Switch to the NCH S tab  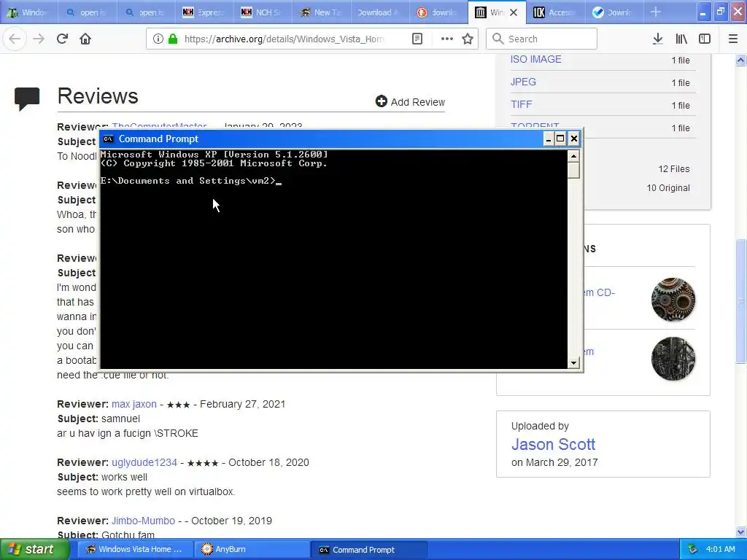(x=262, y=12)
